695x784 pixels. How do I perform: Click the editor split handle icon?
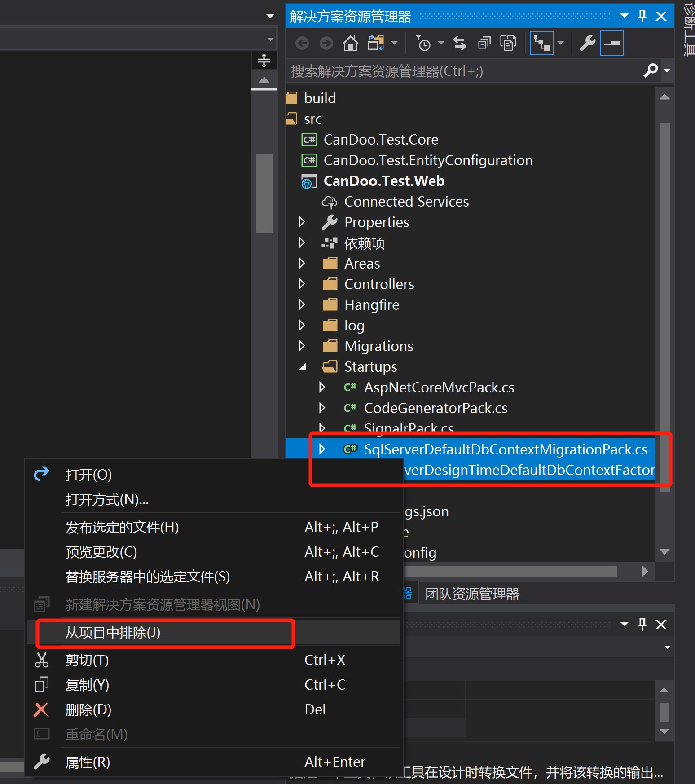point(264,60)
